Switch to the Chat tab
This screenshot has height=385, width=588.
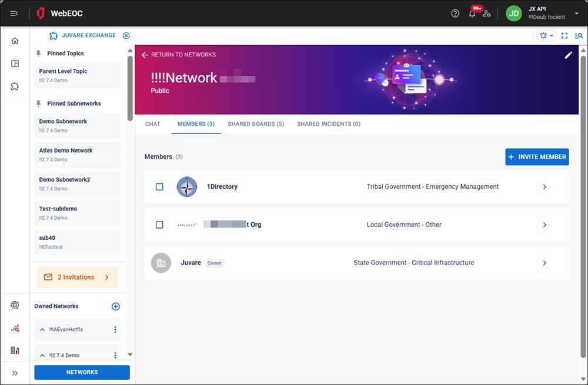[x=153, y=124]
